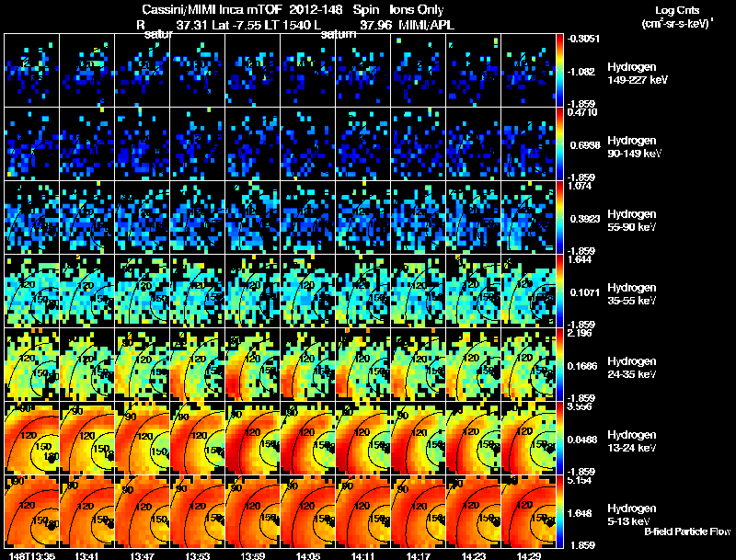Click the 1.074 color scale value
The image size is (736, 560).
coord(580,186)
